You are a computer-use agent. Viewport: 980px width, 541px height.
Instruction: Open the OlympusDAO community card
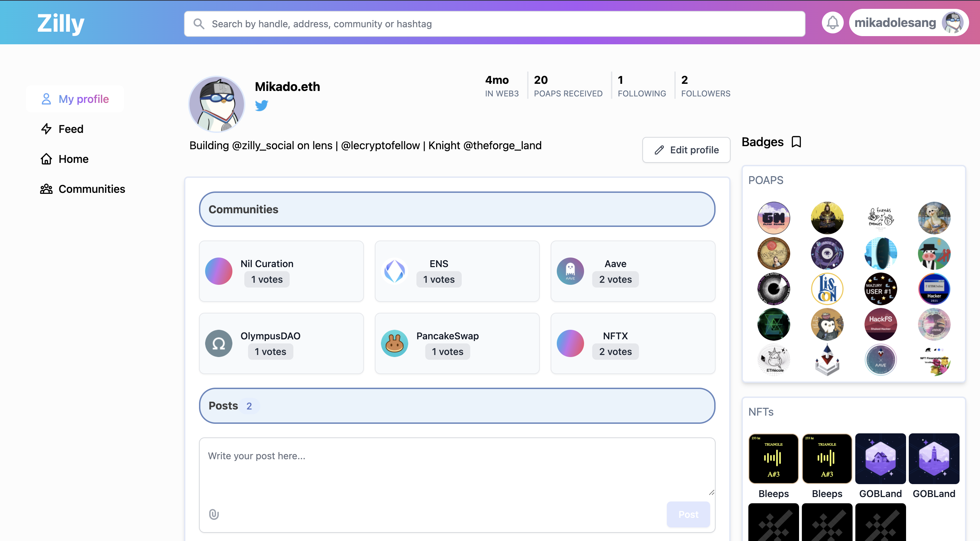[x=281, y=343]
